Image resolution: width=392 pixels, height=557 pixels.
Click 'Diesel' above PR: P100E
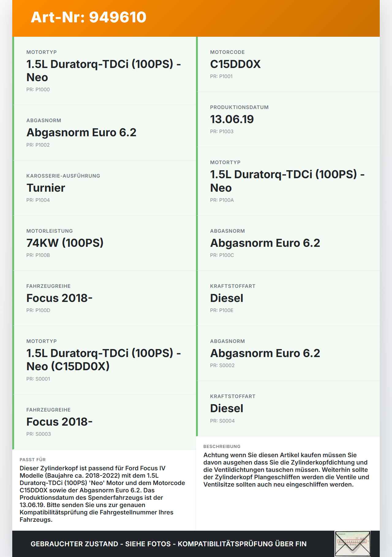(227, 298)
